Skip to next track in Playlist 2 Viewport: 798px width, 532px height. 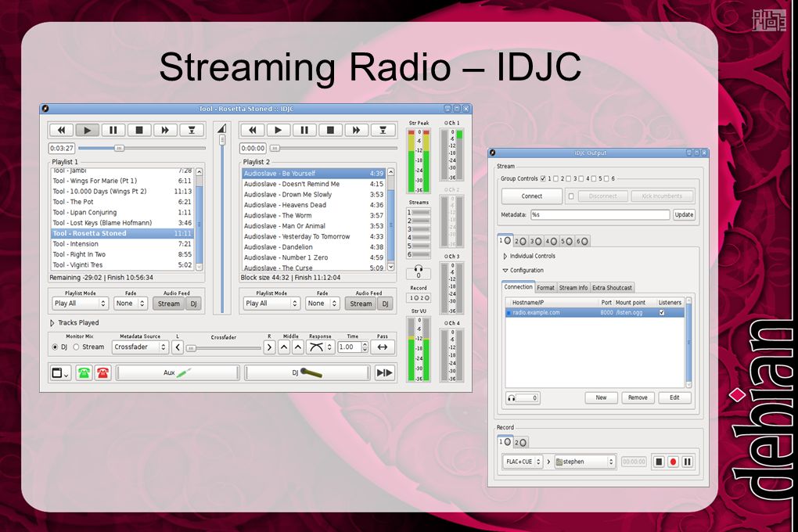pos(356,131)
